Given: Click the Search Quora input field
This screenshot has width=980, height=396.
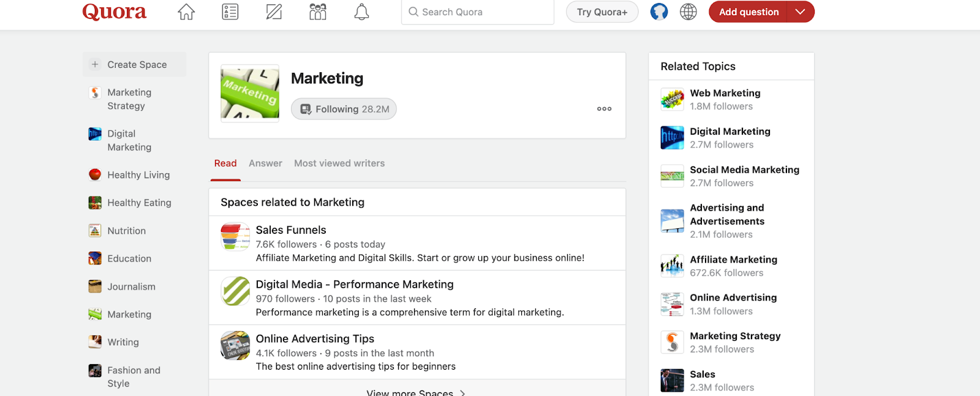Looking at the screenshot, I should point(478,12).
